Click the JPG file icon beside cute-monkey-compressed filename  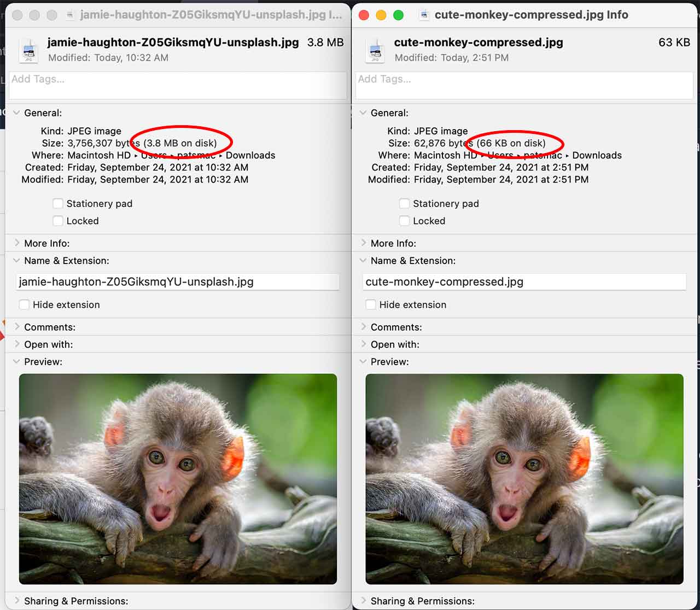click(x=376, y=50)
